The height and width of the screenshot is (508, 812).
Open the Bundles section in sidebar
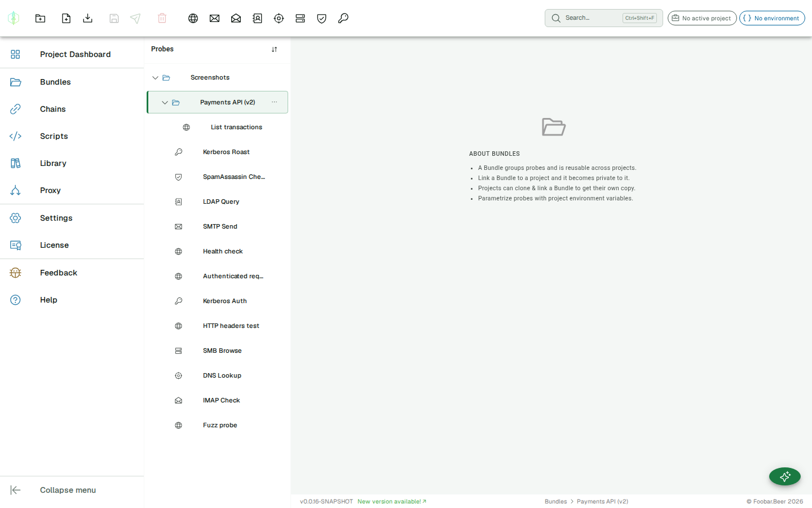(72, 82)
